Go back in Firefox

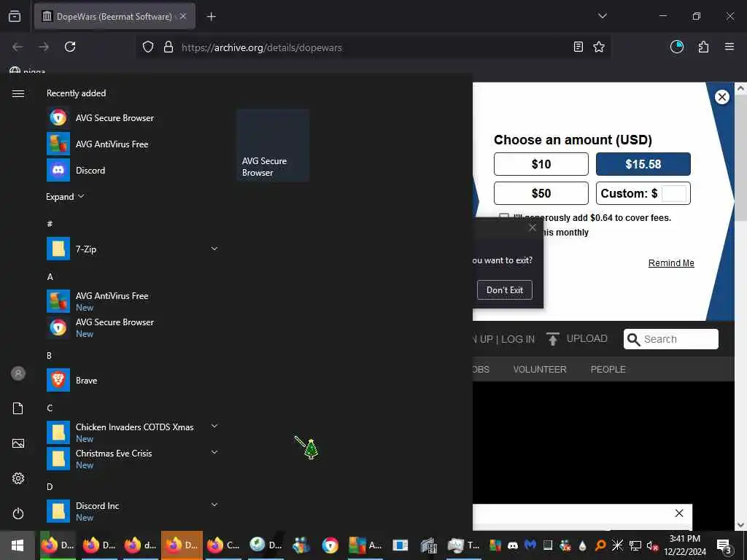coord(18,47)
